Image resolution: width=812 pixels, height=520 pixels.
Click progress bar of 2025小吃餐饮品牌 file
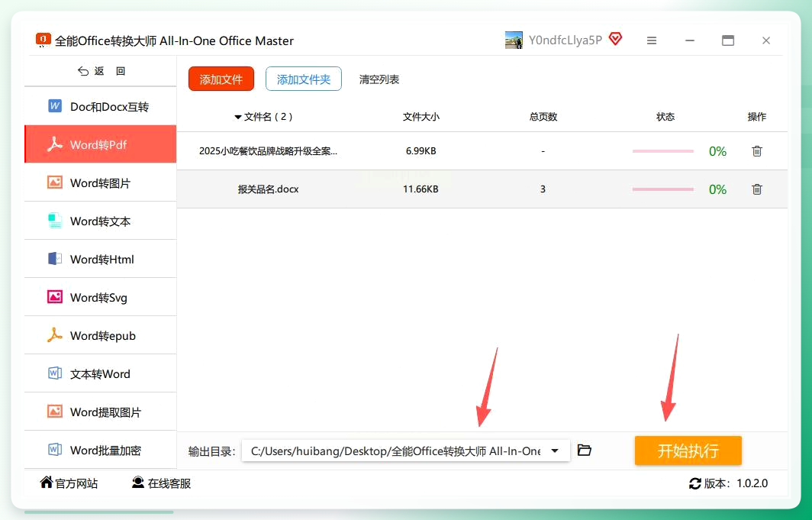point(663,151)
